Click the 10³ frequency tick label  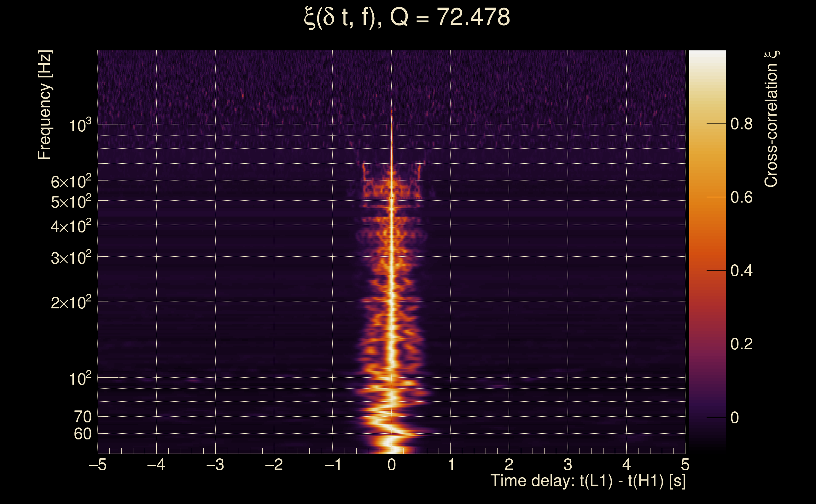[80, 126]
